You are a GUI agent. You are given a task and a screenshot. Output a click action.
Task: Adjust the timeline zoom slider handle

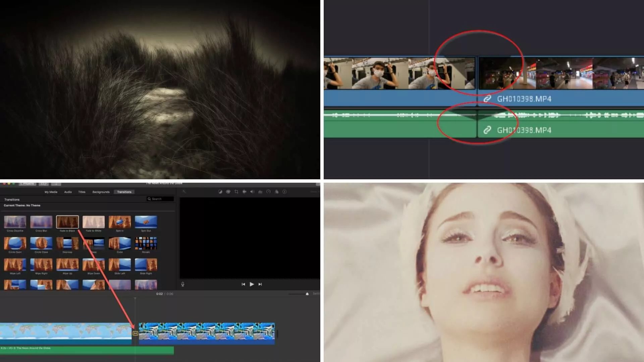click(307, 294)
